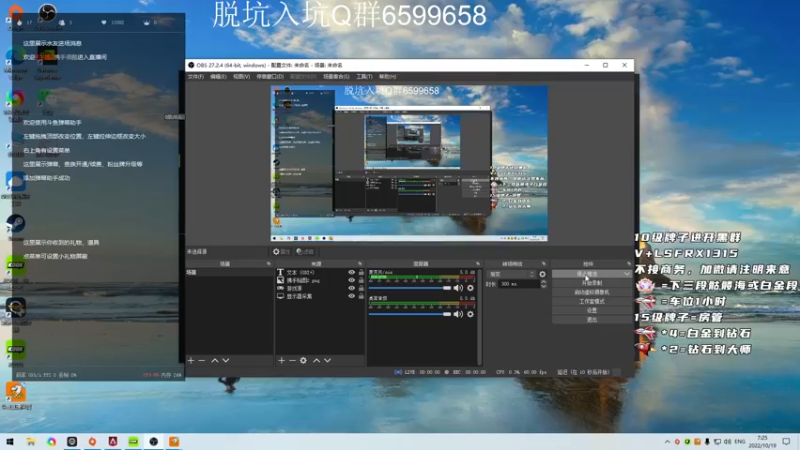Image resolution: width=800 pixels, height=450 pixels.
Task: Open the 停靠窗口(D) menu in OBS
Action: [x=270, y=77]
